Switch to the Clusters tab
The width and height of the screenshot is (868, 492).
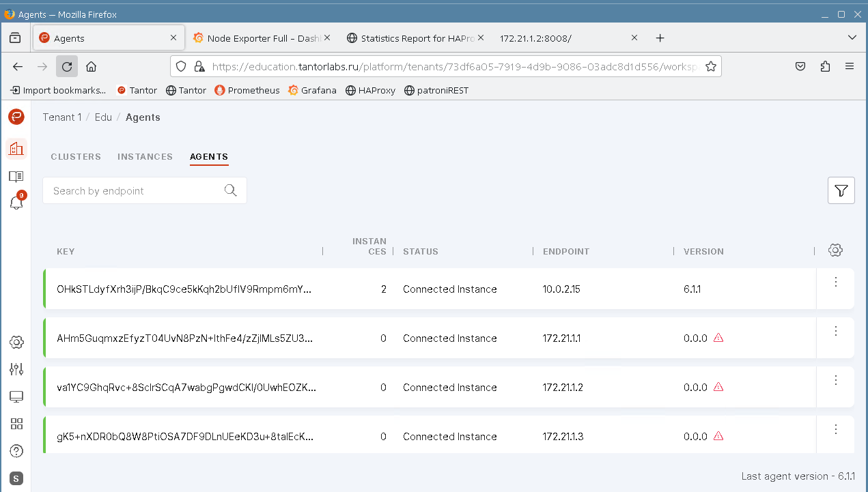coord(76,157)
